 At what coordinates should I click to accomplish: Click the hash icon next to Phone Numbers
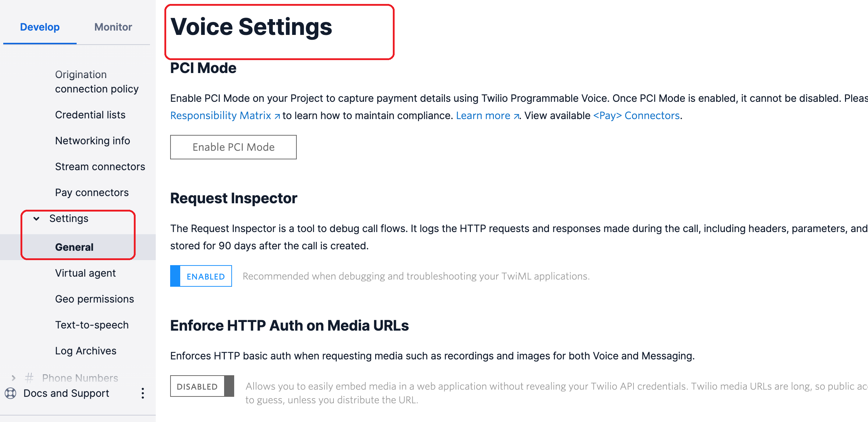[29, 378]
